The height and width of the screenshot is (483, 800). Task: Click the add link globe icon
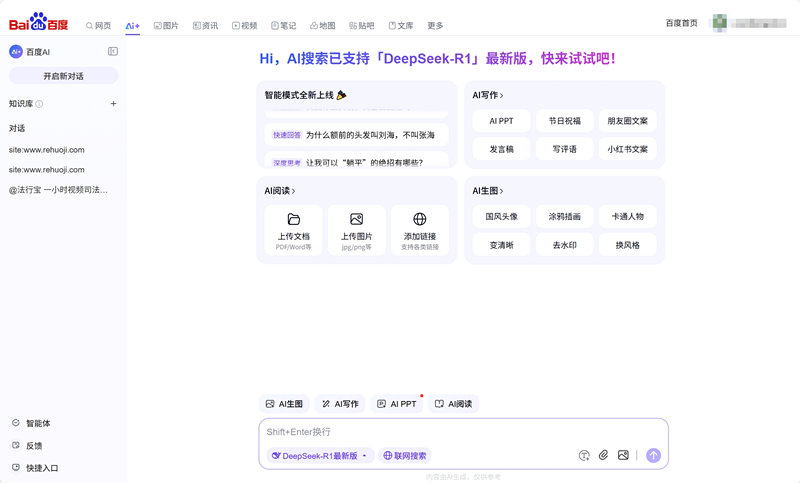point(419,219)
